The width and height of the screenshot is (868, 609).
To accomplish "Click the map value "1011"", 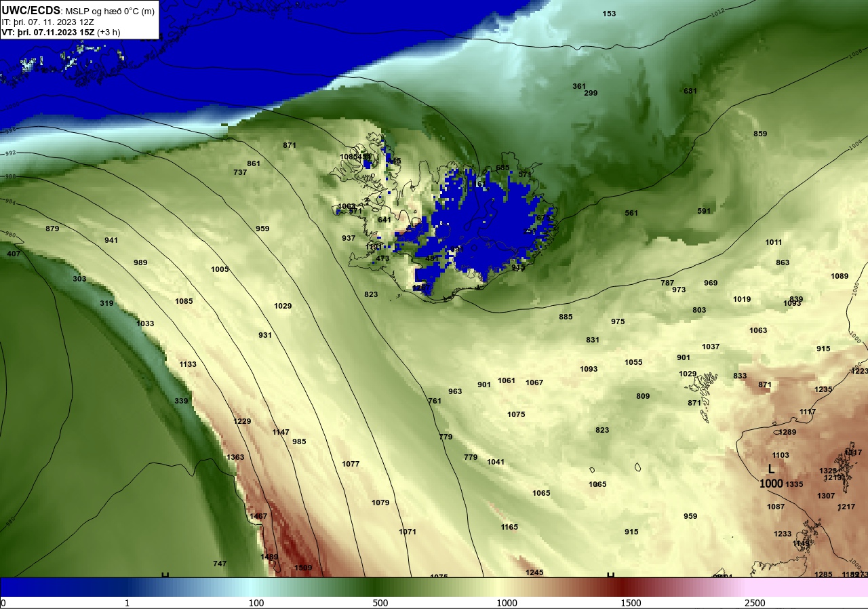I will [774, 242].
